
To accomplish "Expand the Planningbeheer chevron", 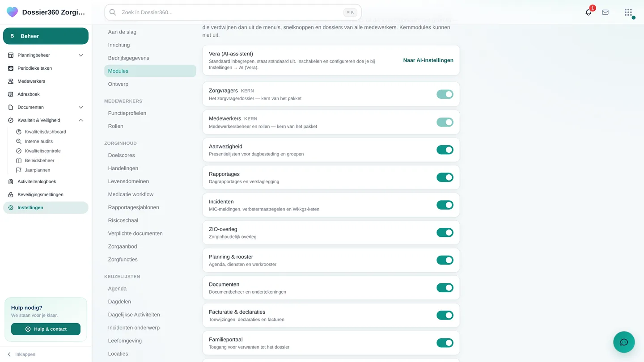I will [x=81, y=55].
